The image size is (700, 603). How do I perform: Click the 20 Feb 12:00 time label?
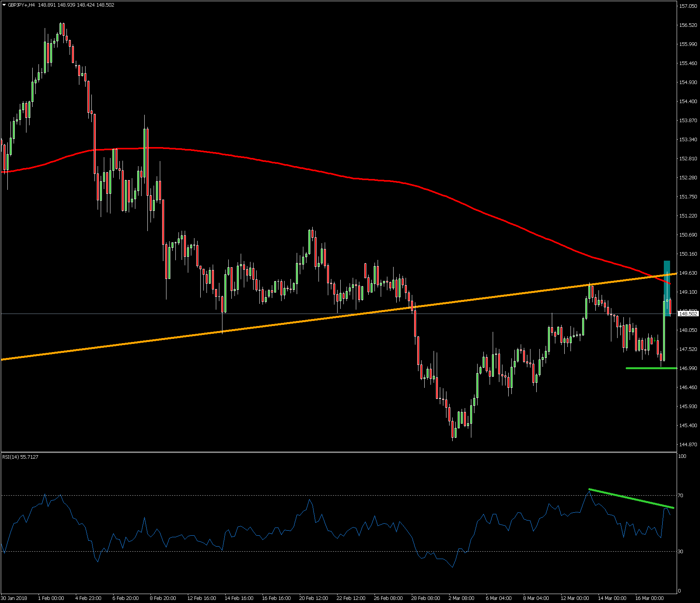pos(313,598)
